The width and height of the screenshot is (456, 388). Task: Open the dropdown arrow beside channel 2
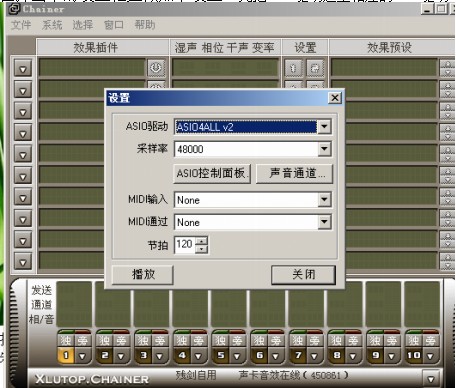click(x=121, y=356)
